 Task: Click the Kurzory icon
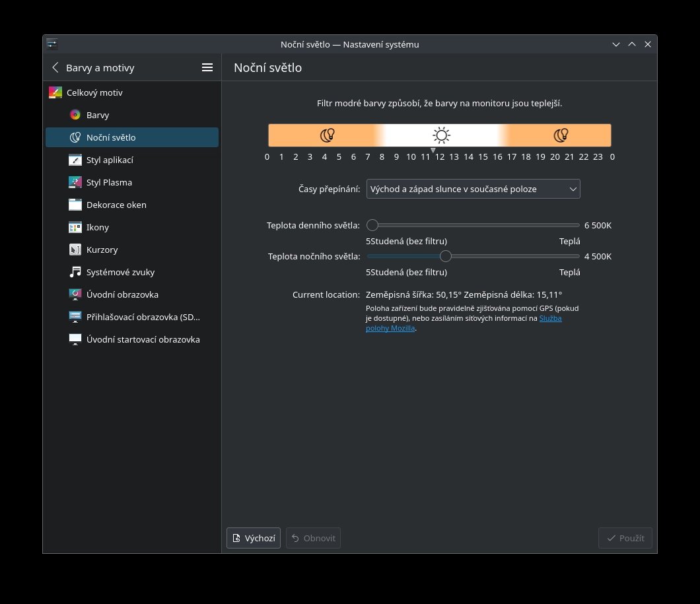tap(75, 250)
